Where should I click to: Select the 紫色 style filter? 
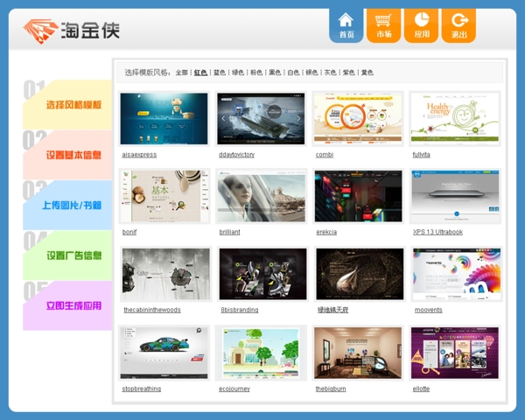348,73
